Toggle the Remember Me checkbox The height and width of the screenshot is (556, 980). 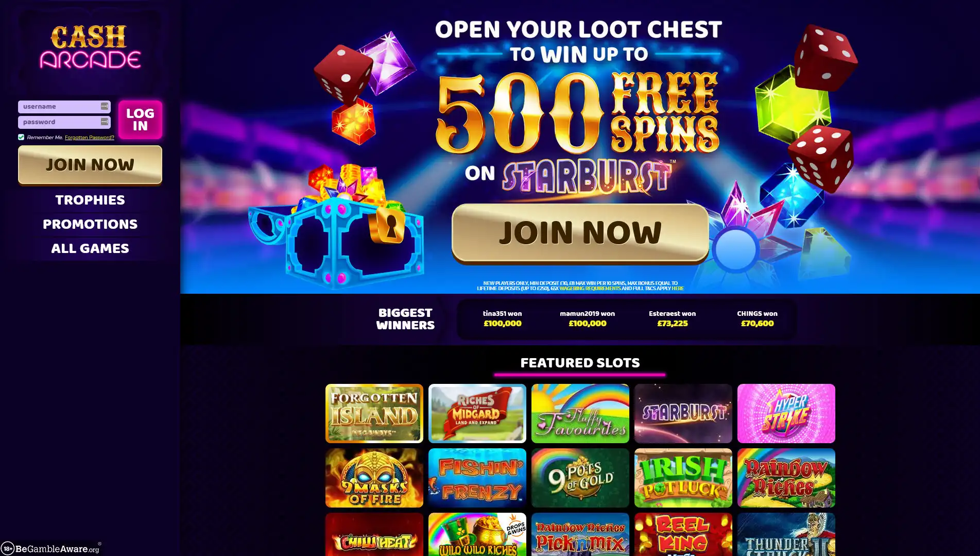(x=21, y=137)
